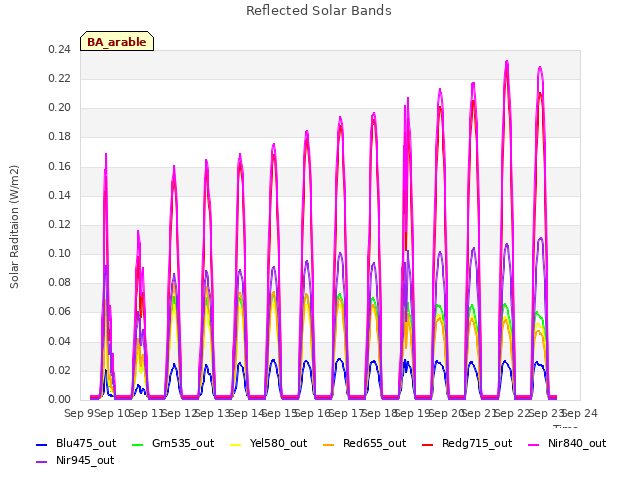The image size is (640, 480).
Task: Click the Grn535_out legend label
Action: tap(183, 443)
